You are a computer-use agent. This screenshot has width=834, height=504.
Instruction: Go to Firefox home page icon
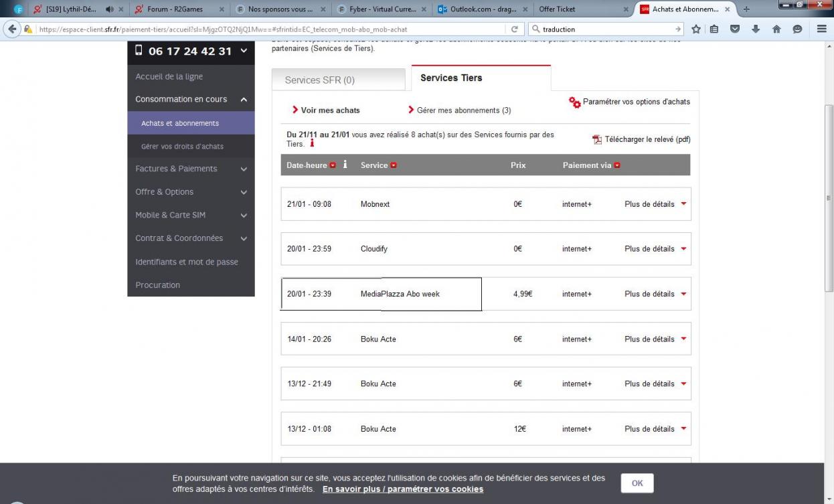(776, 29)
